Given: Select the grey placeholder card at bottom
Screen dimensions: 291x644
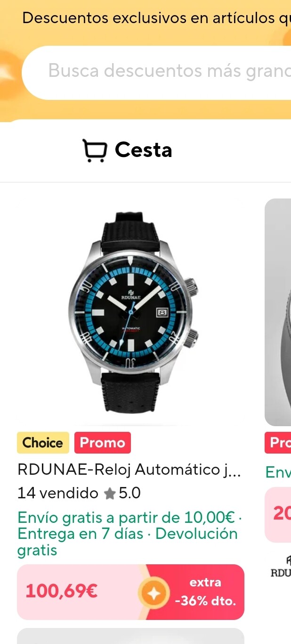Looking at the screenshot, I should tap(131, 636).
